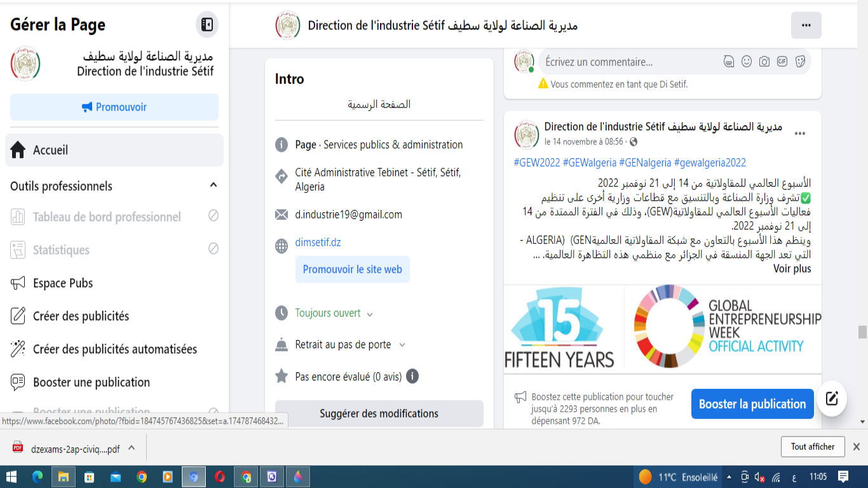Click Pas encore évalué (0 avis) text
Viewport: 868px width, 488px height.
[x=349, y=377]
